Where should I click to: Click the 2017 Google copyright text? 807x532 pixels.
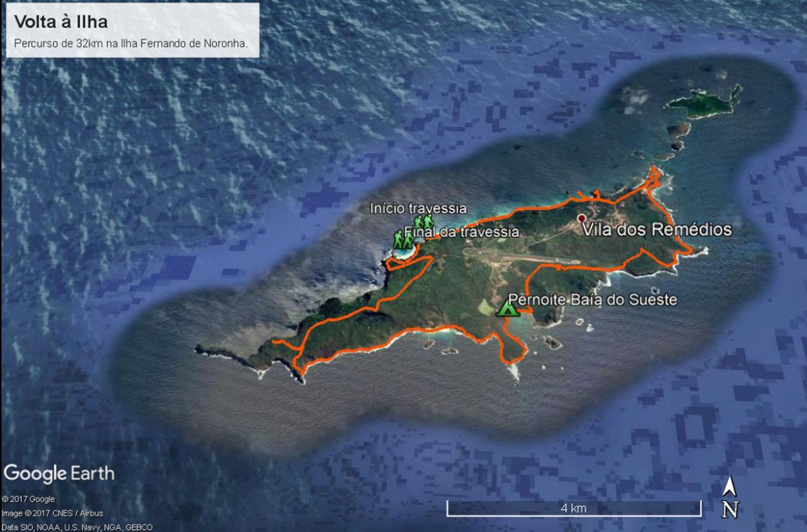click(x=28, y=499)
